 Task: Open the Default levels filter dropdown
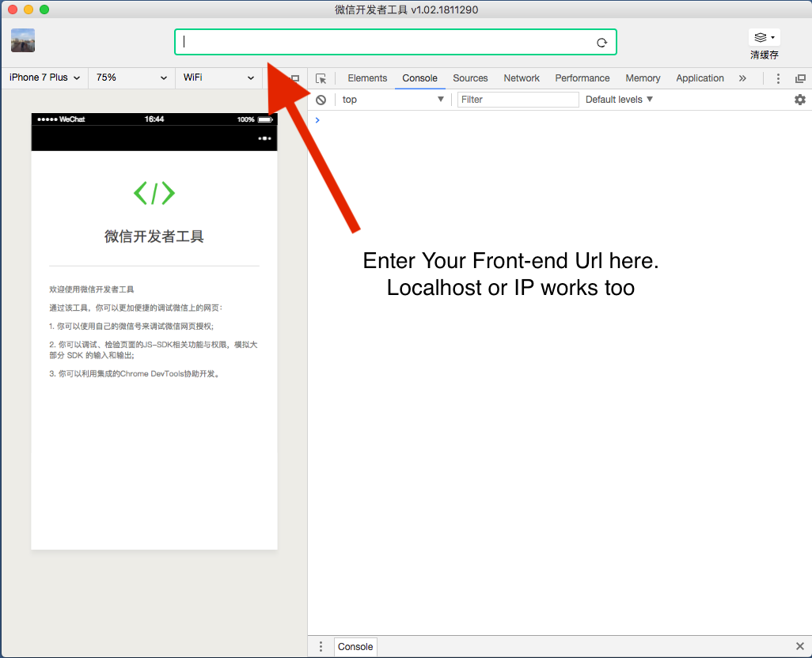[619, 99]
